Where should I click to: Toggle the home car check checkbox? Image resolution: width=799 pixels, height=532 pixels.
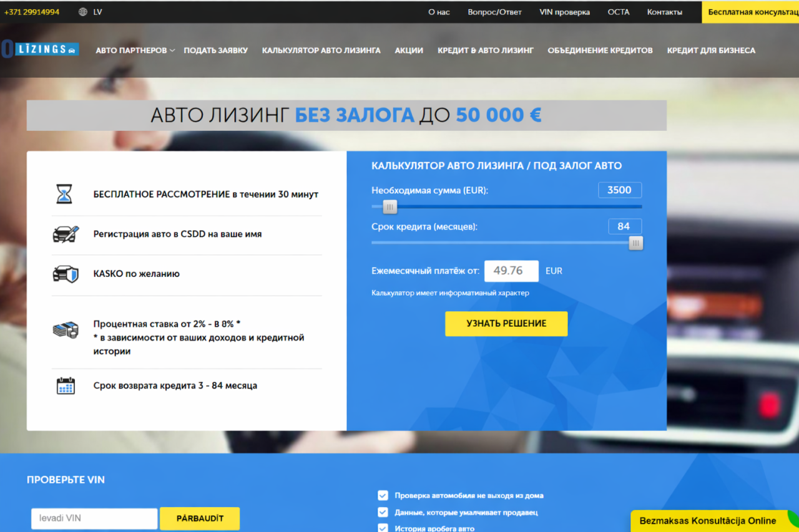tap(383, 495)
